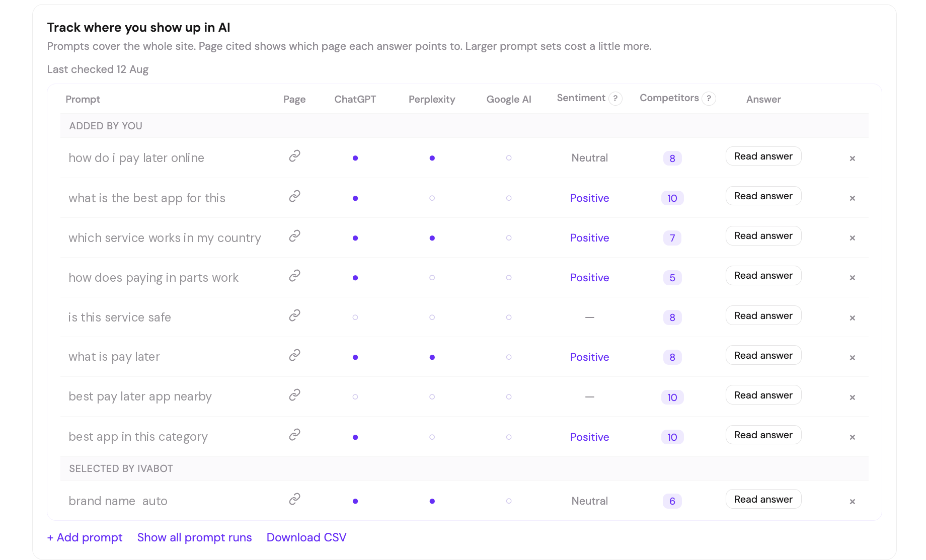
Task: Click the Competitors help question mark icon
Action: tap(709, 99)
